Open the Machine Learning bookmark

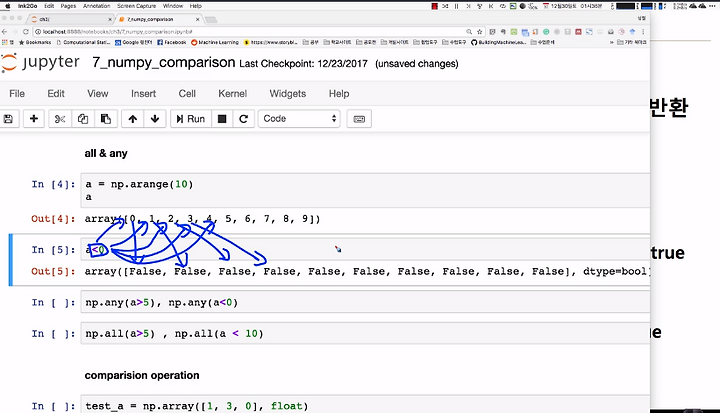tap(215, 42)
